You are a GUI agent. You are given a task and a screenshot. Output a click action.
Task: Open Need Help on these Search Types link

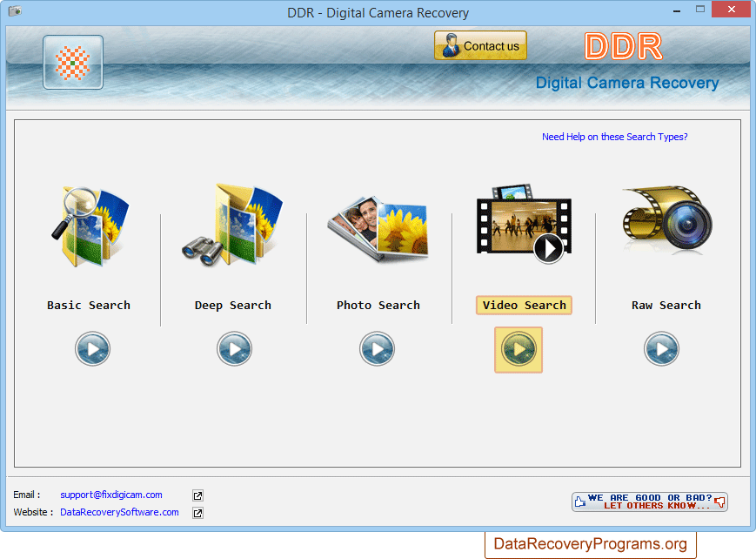[615, 137]
